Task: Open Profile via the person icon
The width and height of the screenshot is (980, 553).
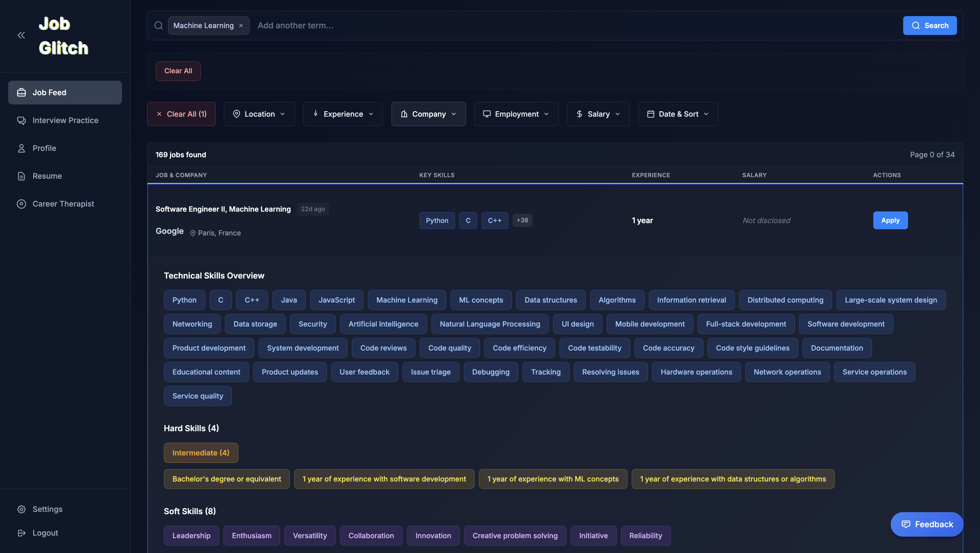Action: 21,148
